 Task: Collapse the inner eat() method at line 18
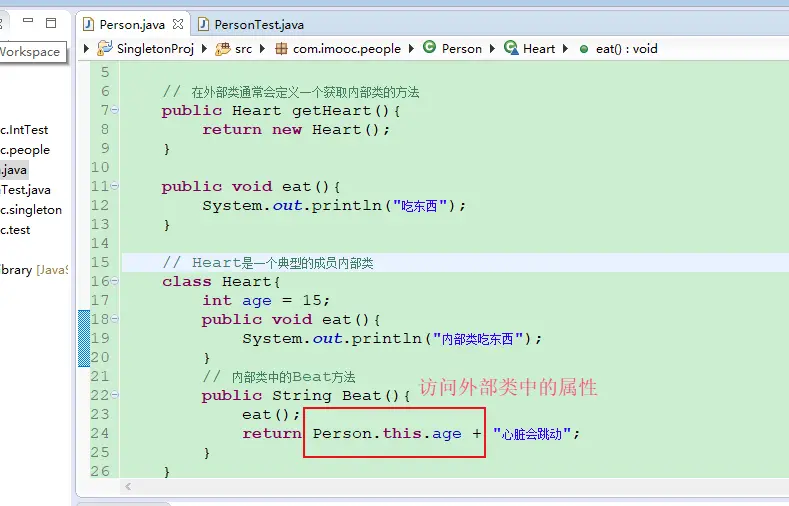[x=115, y=319]
